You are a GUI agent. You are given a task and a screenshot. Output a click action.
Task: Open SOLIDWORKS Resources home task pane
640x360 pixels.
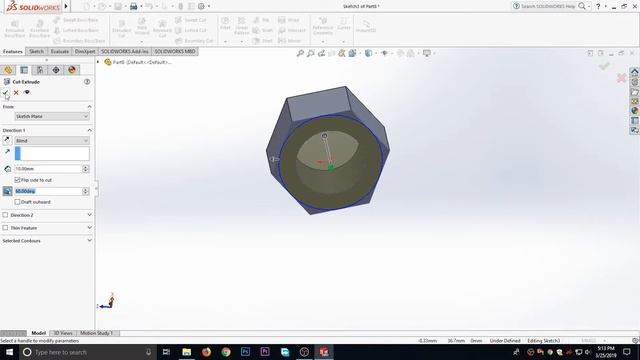point(635,72)
